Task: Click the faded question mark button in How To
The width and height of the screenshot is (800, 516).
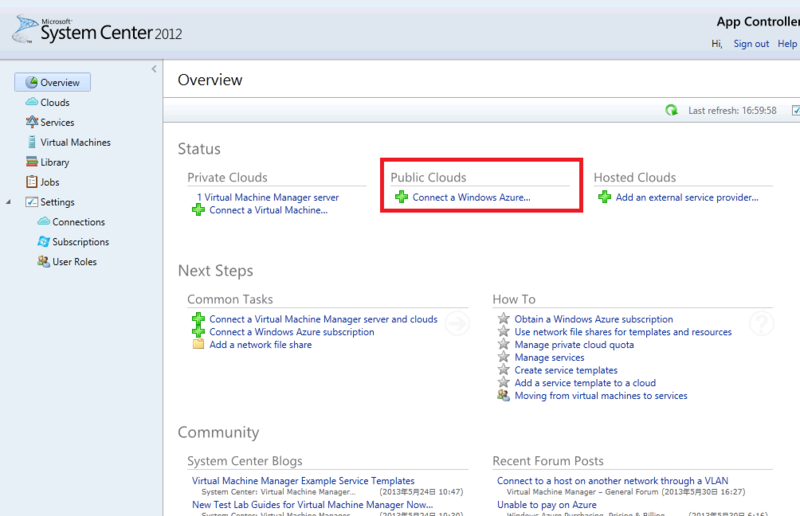Action: click(x=762, y=323)
